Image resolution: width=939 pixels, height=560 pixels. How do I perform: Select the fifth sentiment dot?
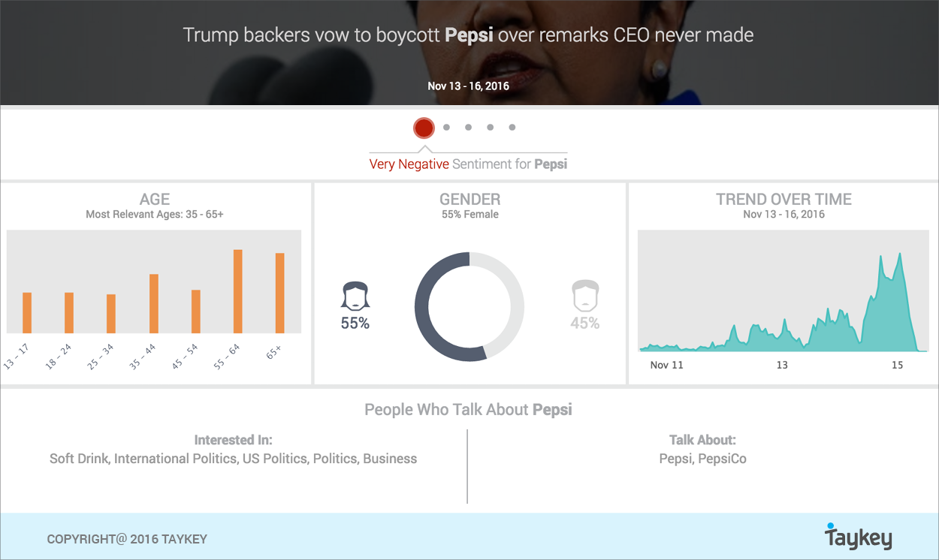click(x=512, y=128)
